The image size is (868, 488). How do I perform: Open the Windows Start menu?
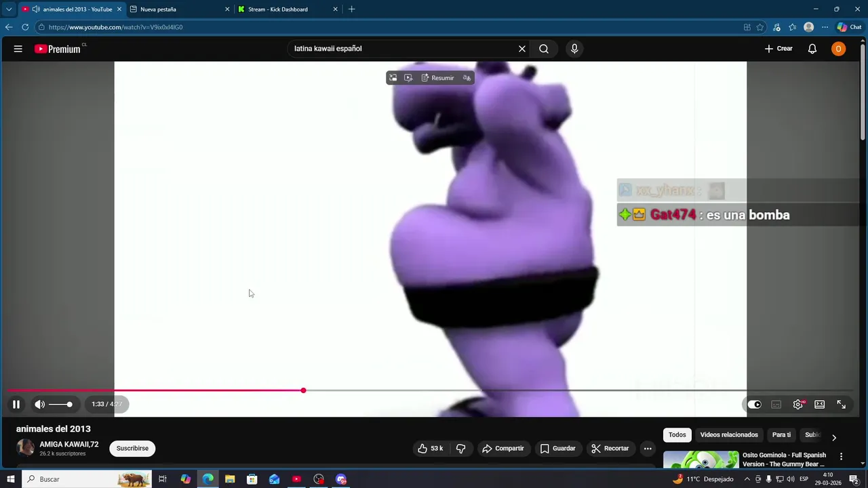click(x=10, y=479)
